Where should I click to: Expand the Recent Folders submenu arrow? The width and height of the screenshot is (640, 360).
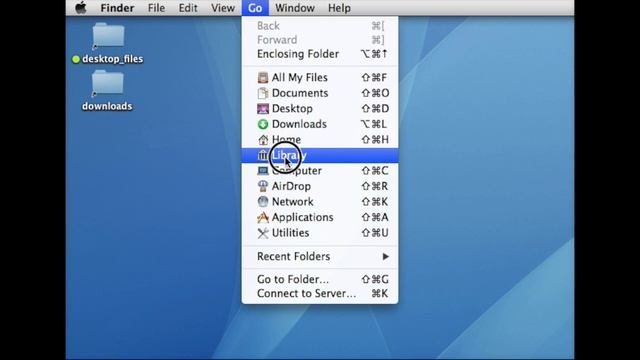click(x=385, y=256)
